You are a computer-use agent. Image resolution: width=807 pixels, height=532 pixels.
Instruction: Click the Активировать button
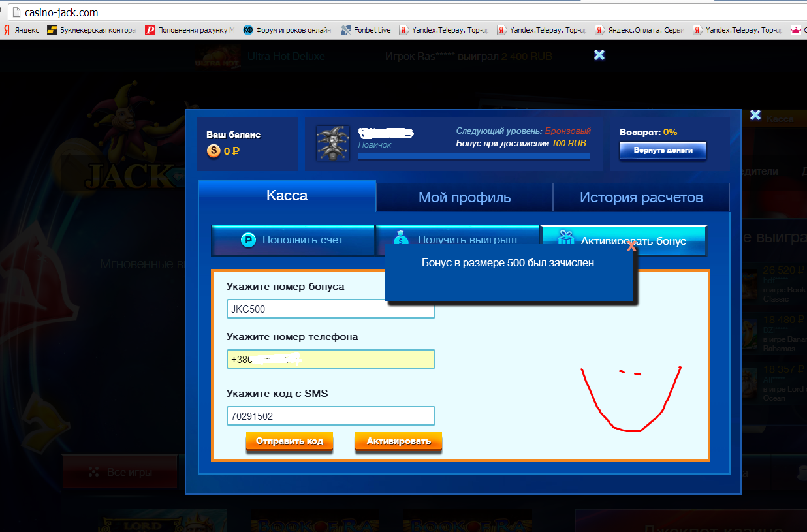[398, 441]
